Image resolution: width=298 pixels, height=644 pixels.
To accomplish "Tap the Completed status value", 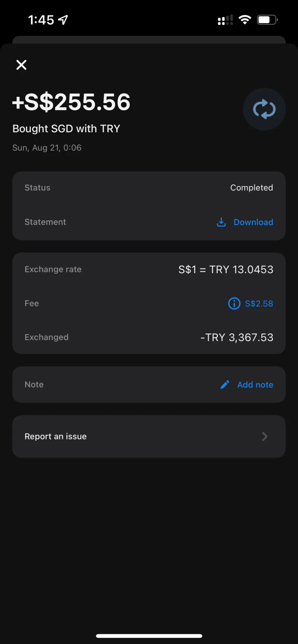I will point(251,187).
